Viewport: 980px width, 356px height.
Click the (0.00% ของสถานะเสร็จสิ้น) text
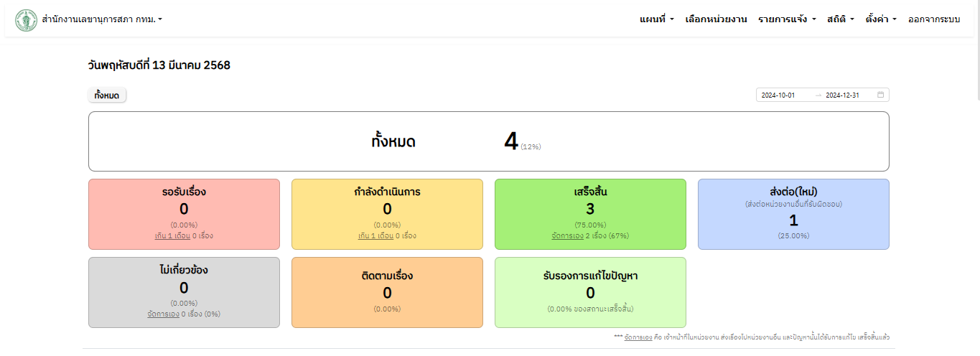(x=590, y=309)
